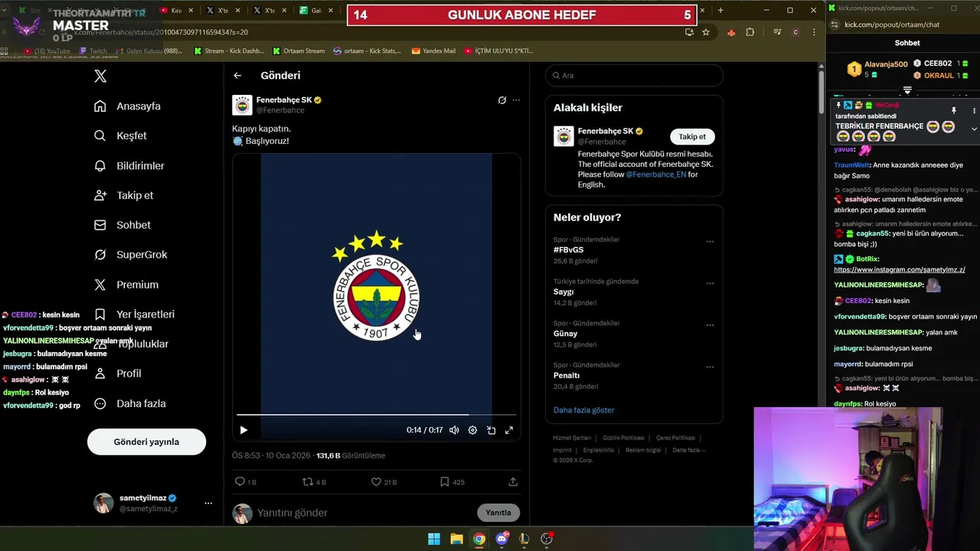
Task: Open more options for Günay trend
Action: 710,325
